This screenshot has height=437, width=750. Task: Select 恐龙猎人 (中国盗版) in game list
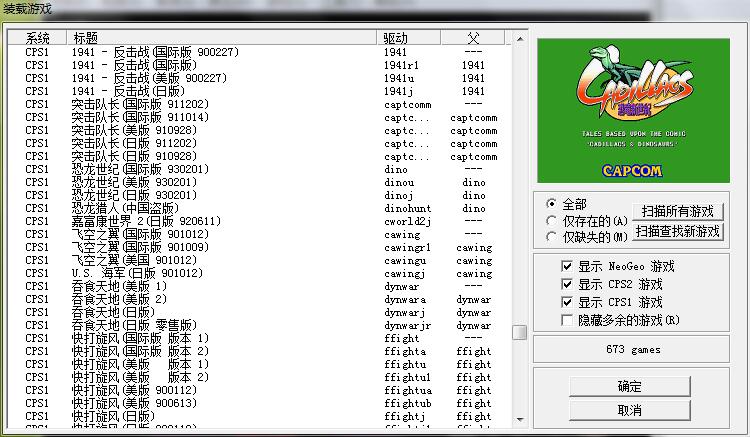pos(131,208)
